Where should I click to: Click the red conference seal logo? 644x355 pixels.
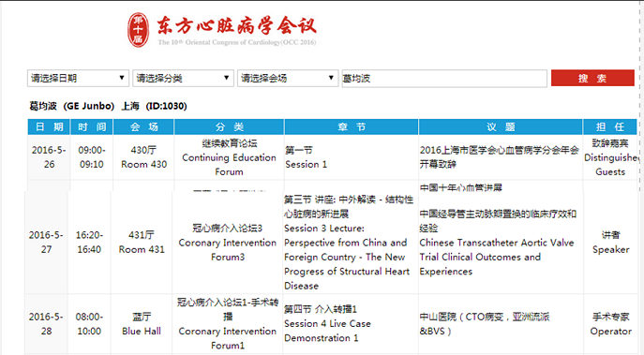click(138, 30)
